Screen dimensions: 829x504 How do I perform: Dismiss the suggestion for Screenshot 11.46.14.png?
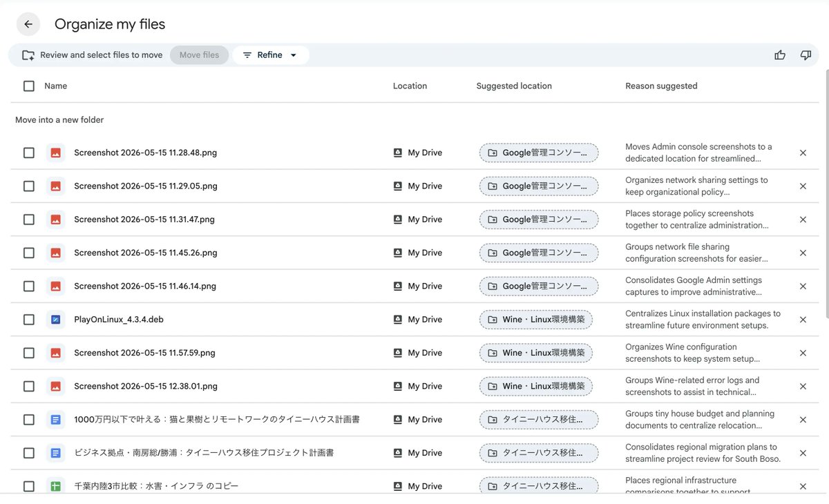point(803,286)
